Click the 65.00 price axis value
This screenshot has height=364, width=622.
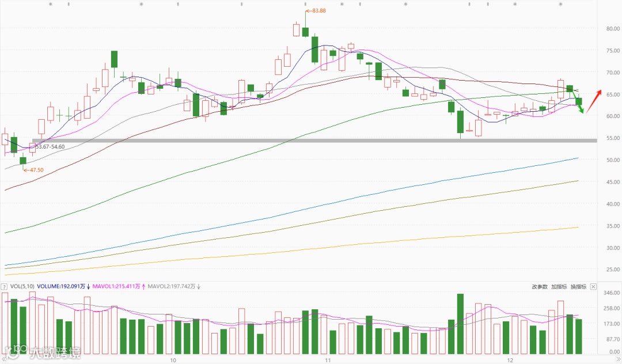[x=613, y=94]
